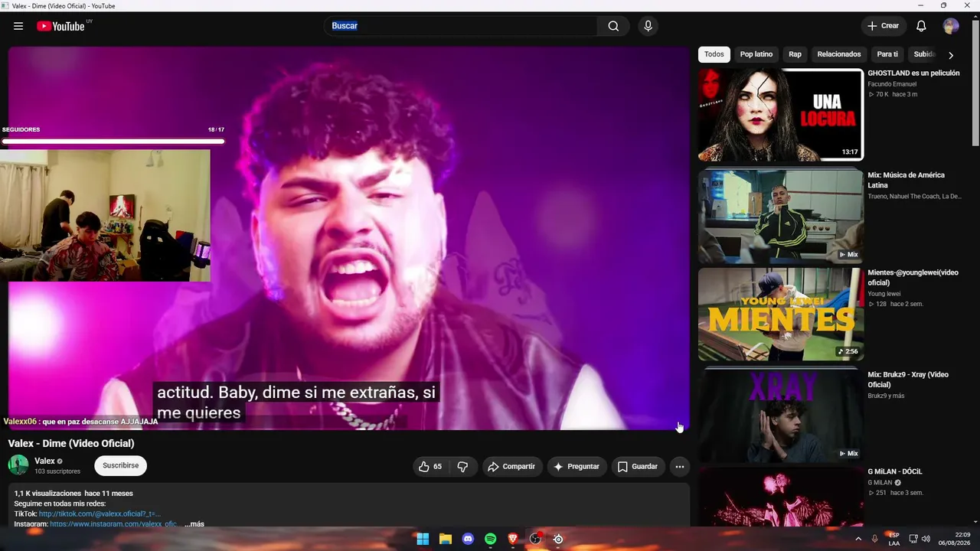Open the GHOSTLAND video thumbnail
The height and width of the screenshot is (551, 980).
coord(781,115)
